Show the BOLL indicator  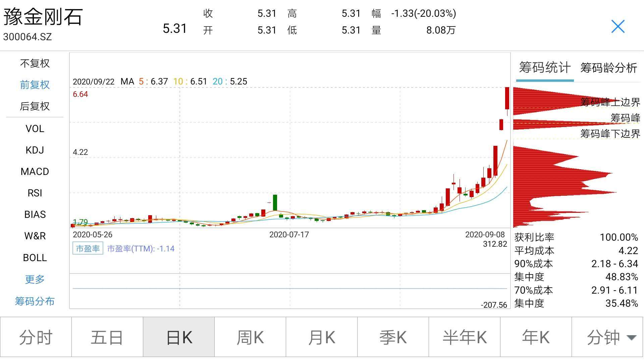35,258
